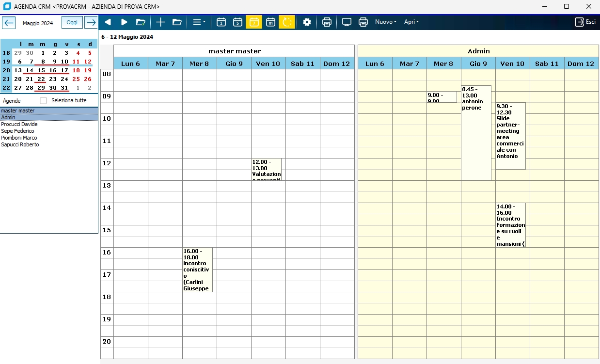Image resolution: width=600 pixels, height=364 pixels.
Task: Click the Admin agenda column header
Action: [x=478, y=51]
